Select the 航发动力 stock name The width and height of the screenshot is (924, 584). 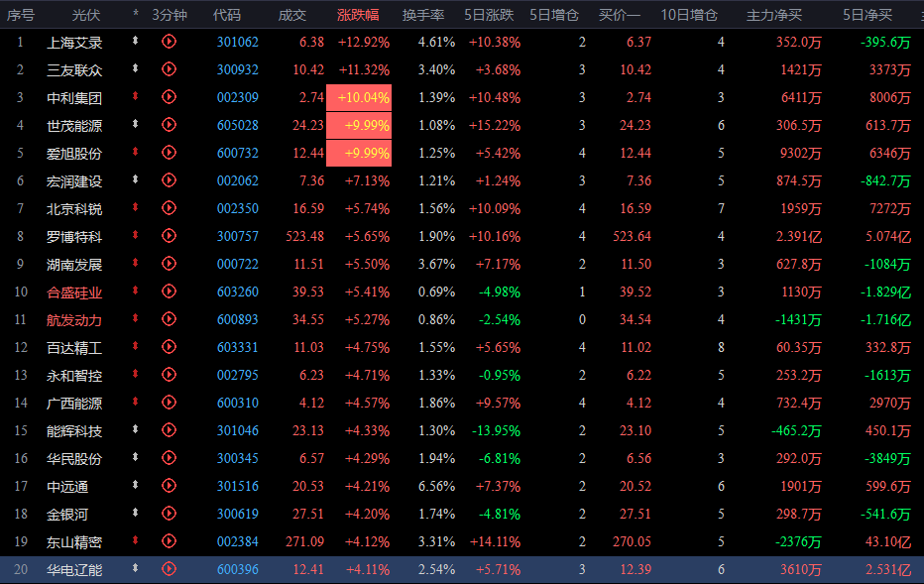point(74,320)
